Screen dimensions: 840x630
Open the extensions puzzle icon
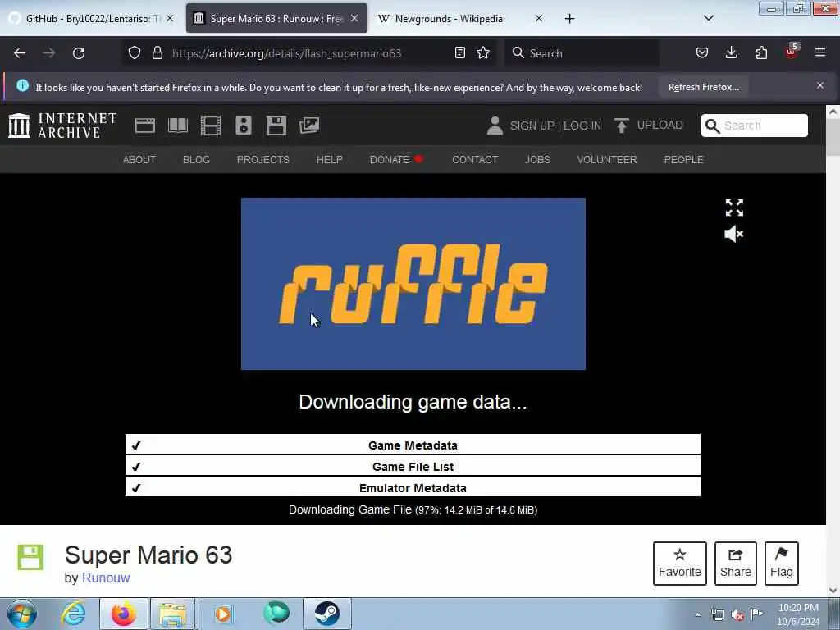pos(761,52)
